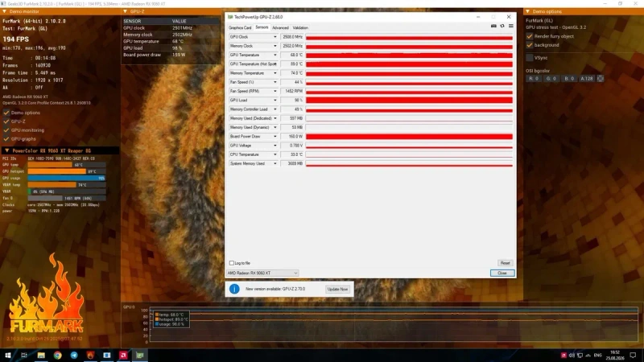This screenshot has height=362, width=644.
Task: Click the Update Now button
Action: (337, 290)
